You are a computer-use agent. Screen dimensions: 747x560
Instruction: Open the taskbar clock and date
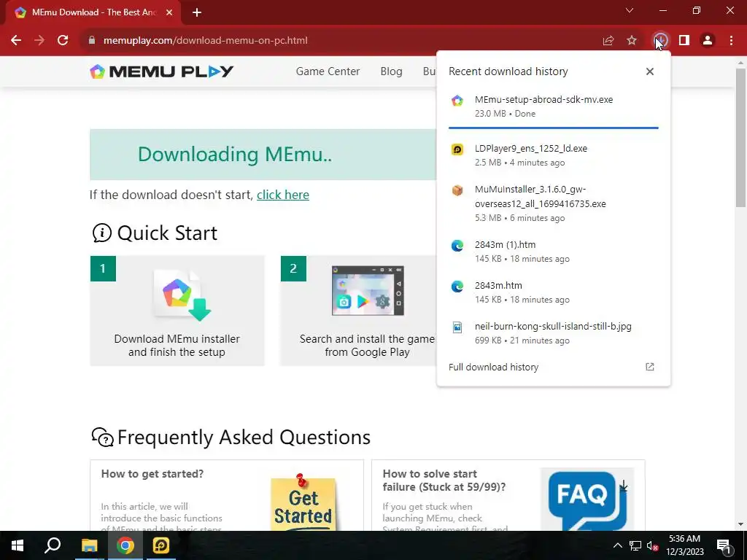point(684,545)
